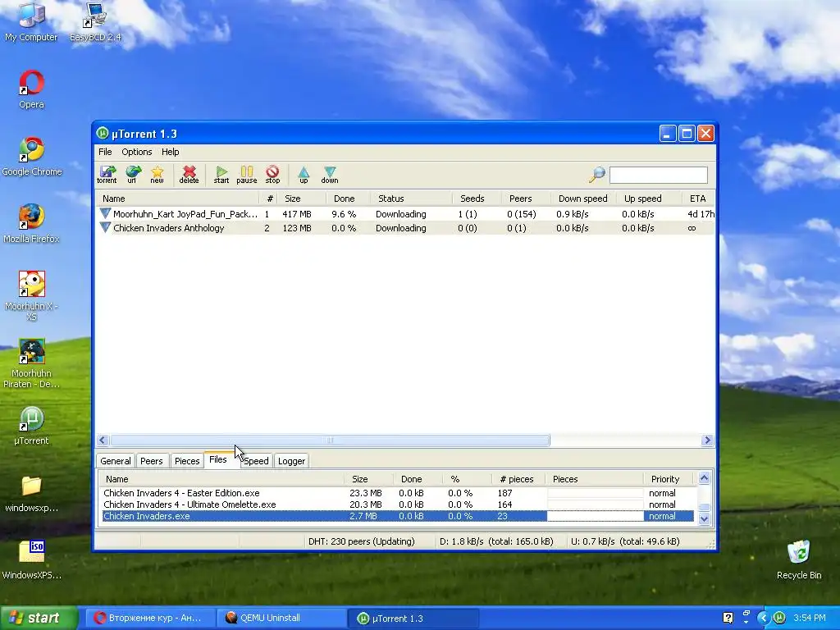Open the My Computer desktop icon

32,22
